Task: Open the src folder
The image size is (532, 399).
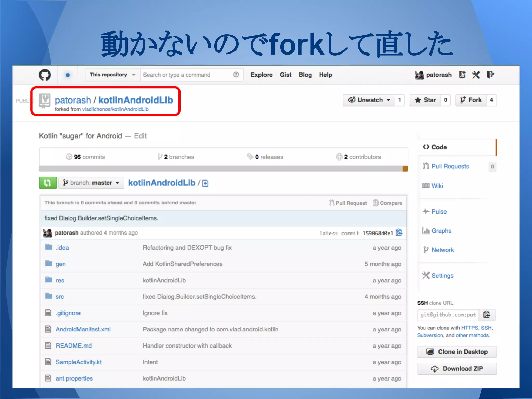Action: click(x=59, y=297)
